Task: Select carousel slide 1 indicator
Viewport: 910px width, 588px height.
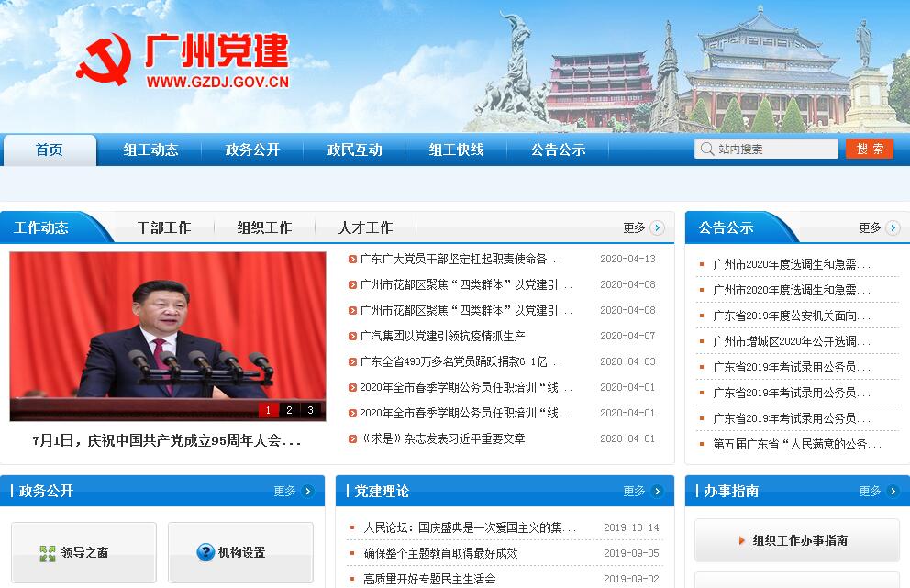Action: click(x=268, y=410)
